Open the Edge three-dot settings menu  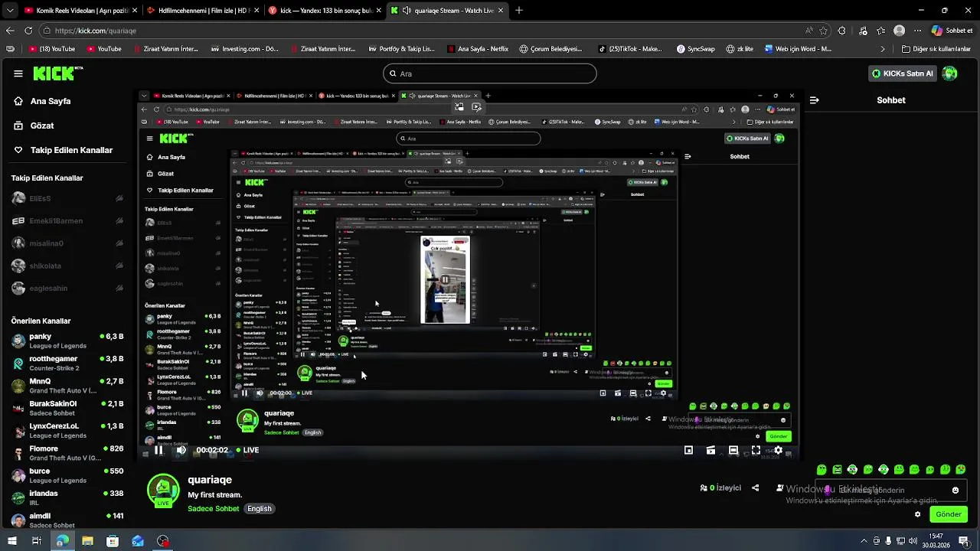click(x=918, y=31)
